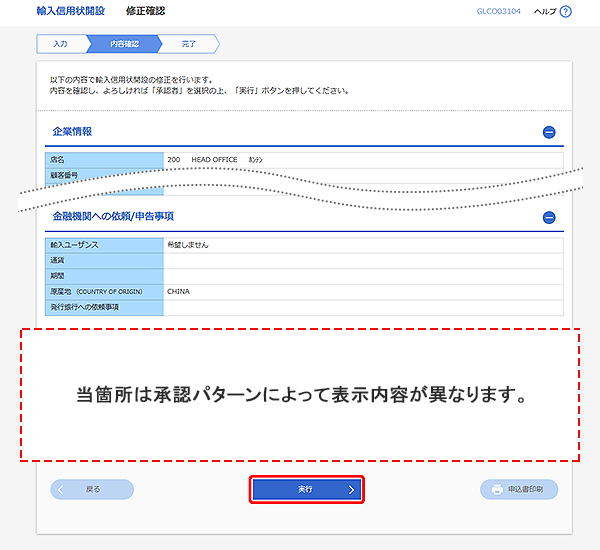Screen dimensions: 600x550
Task: Click the left chevron in 戻る button
Action: 60,490
